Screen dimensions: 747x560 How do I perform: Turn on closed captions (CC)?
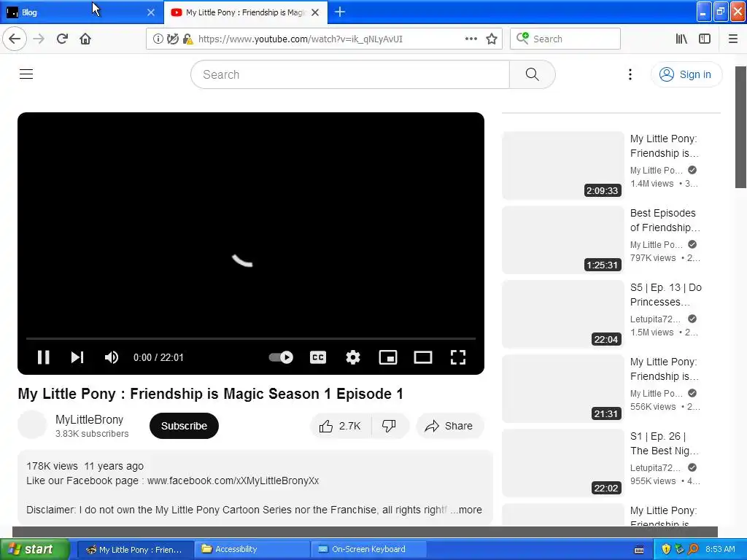pyautogui.click(x=318, y=357)
